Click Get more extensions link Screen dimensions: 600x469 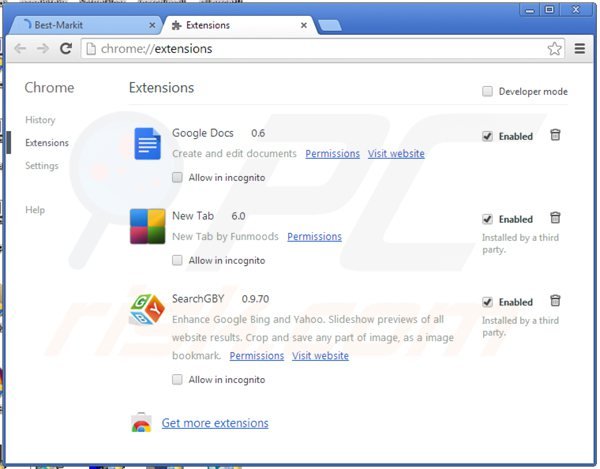click(215, 423)
